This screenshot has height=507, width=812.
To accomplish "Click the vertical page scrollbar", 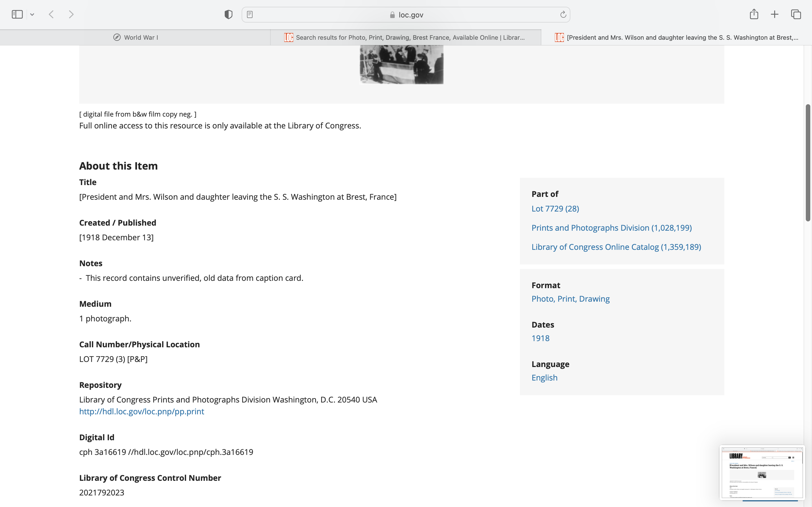I will coord(808,163).
